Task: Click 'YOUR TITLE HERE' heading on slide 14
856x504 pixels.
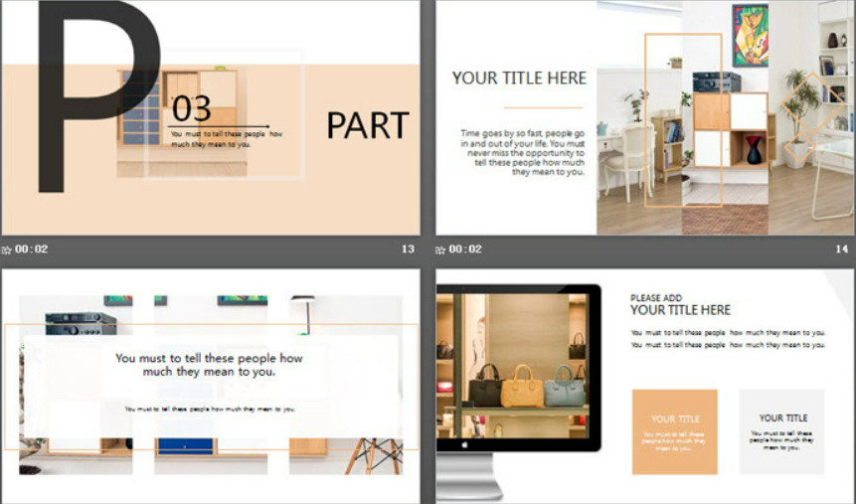Action: (x=519, y=79)
